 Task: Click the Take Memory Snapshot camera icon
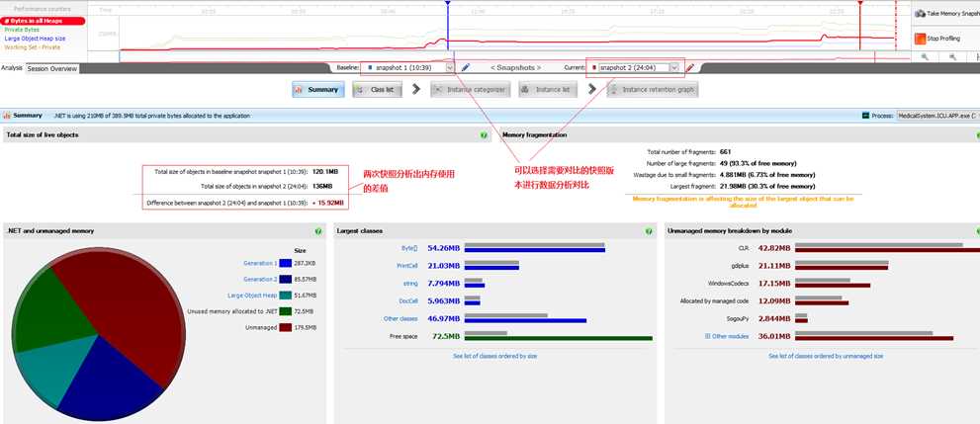point(920,13)
